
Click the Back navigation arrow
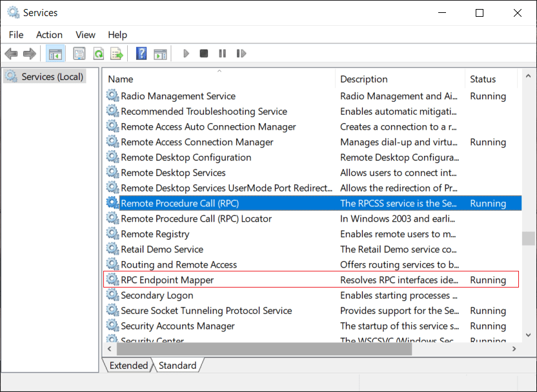(x=11, y=53)
